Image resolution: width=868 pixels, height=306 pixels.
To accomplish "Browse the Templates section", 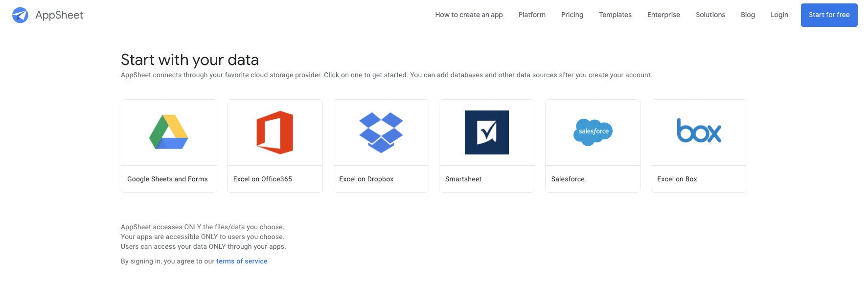I will coord(615,15).
